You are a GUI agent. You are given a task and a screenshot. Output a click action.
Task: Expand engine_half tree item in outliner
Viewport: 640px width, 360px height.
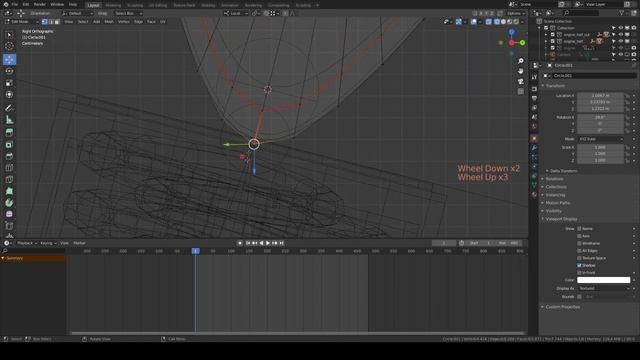546,41
